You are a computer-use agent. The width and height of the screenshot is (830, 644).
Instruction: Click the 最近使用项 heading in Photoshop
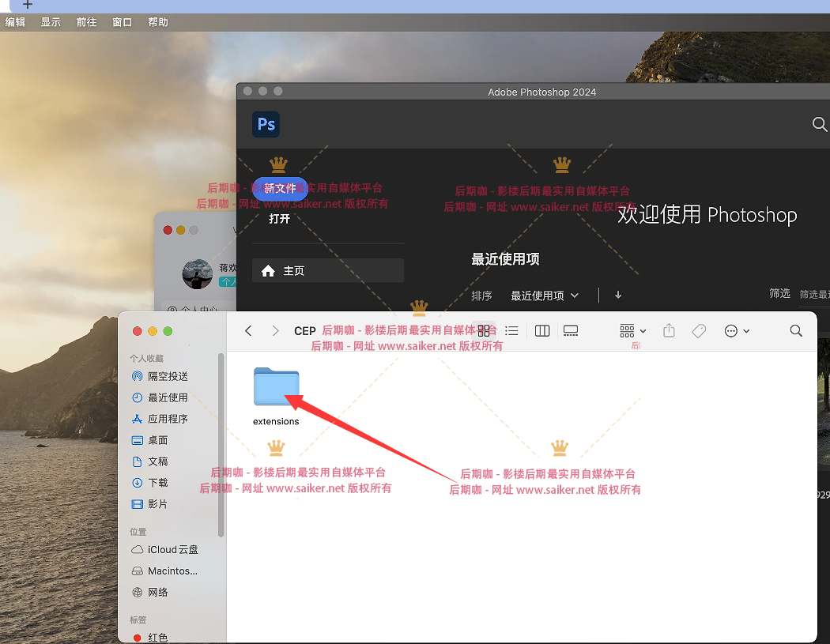tap(506, 259)
